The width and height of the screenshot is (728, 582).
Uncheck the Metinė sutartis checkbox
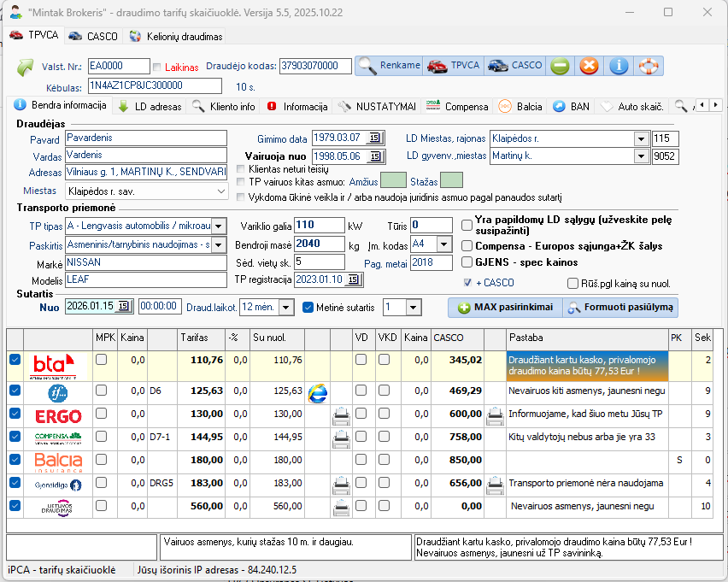tap(308, 307)
